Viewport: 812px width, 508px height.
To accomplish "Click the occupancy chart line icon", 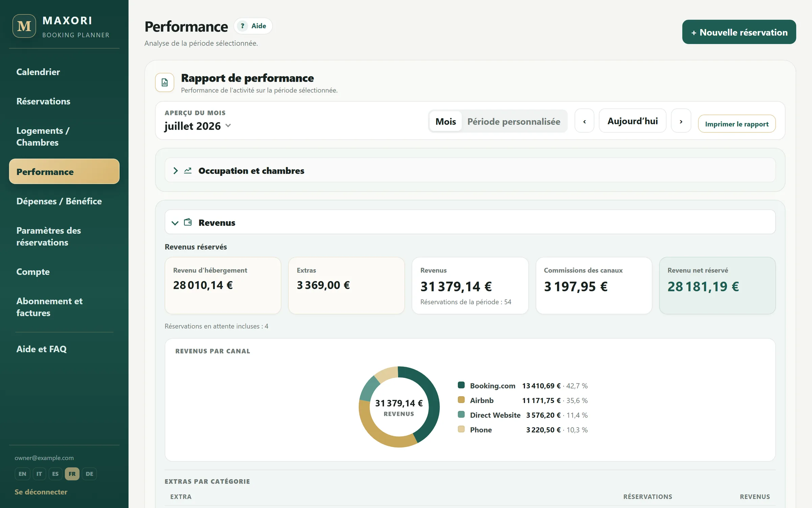I will [188, 171].
